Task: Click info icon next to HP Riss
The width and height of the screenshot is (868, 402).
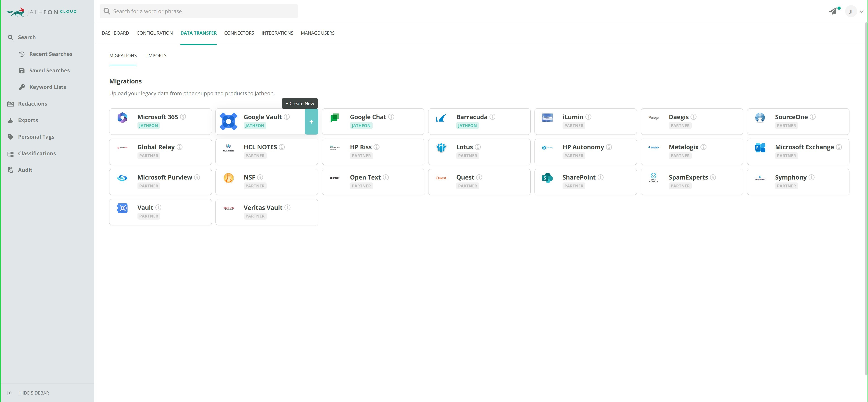Action: click(x=377, y=147)
